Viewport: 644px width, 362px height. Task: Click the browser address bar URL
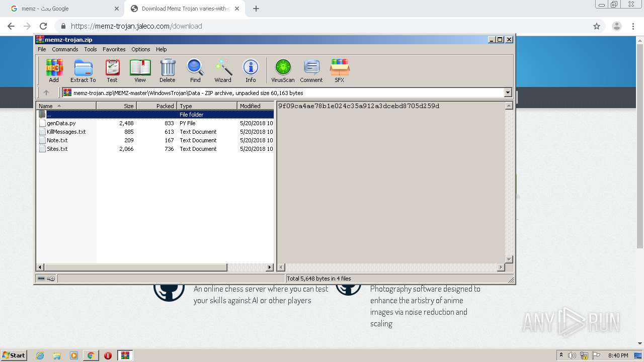(x=136, y=26)
